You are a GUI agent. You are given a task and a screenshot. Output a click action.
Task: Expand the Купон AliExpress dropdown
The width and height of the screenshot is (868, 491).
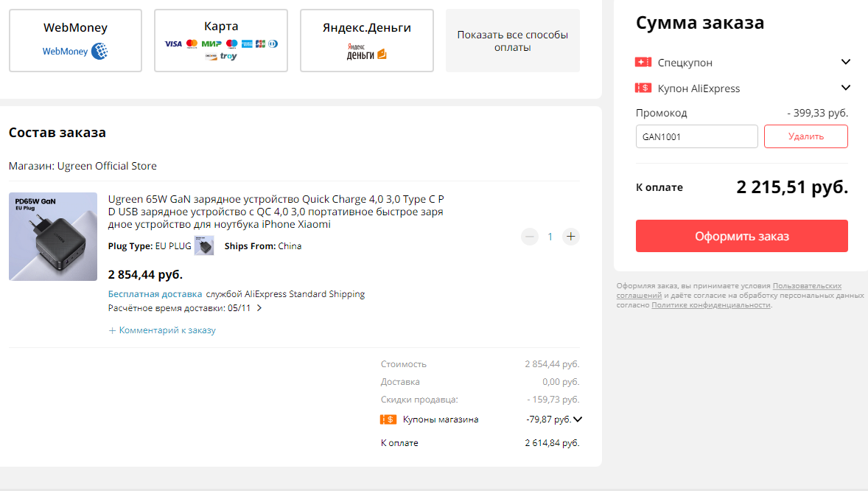(x=845, y=88)
